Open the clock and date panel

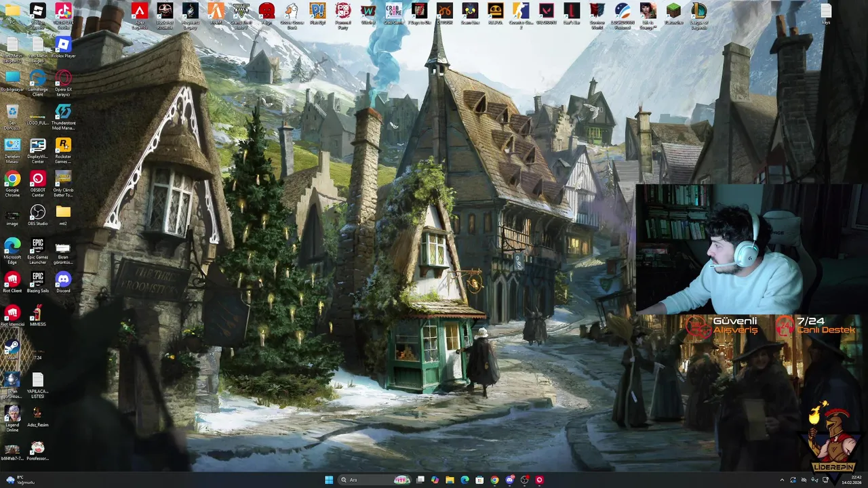[851, 480]
